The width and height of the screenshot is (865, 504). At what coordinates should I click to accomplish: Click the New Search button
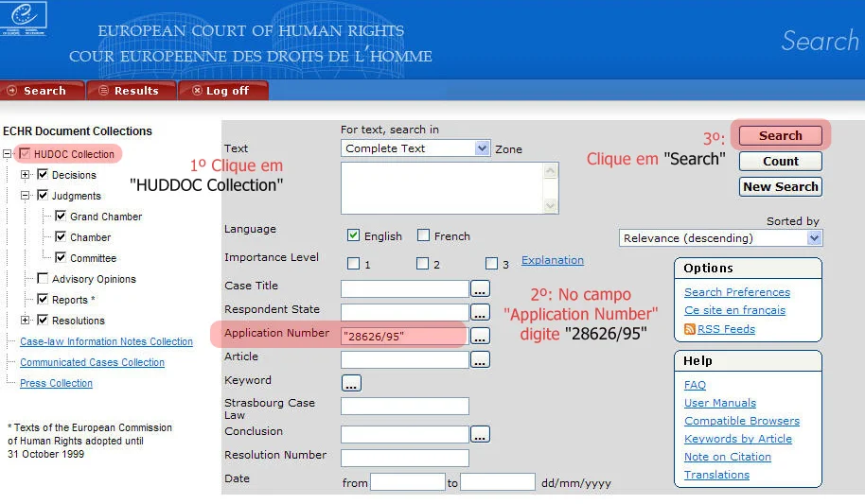(780, 186)
